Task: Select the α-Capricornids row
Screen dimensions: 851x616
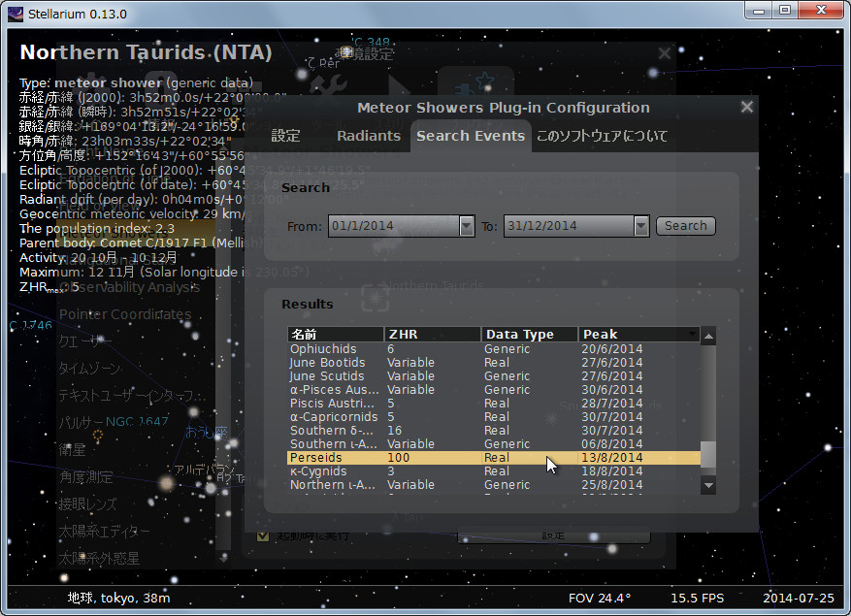Action: (493, 417)
